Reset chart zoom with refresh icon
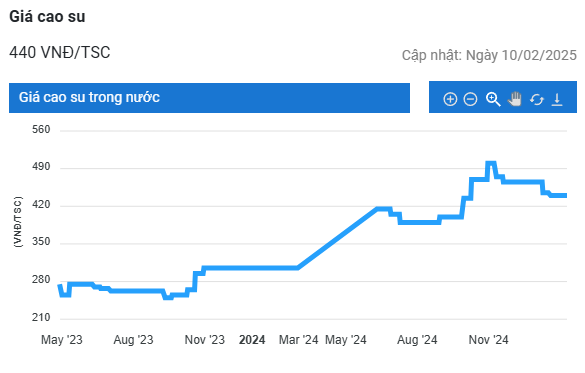The image size is (585, 373). 536,100
